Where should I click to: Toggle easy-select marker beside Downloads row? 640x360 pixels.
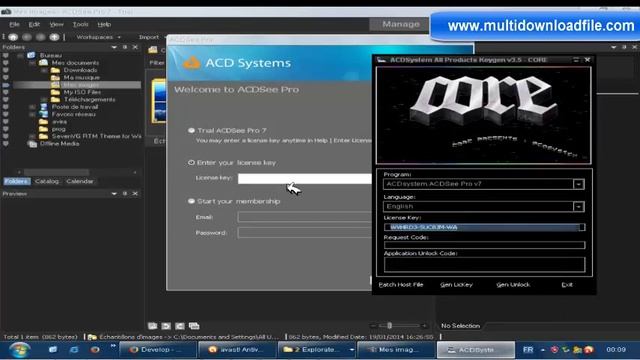pos(5,70)
